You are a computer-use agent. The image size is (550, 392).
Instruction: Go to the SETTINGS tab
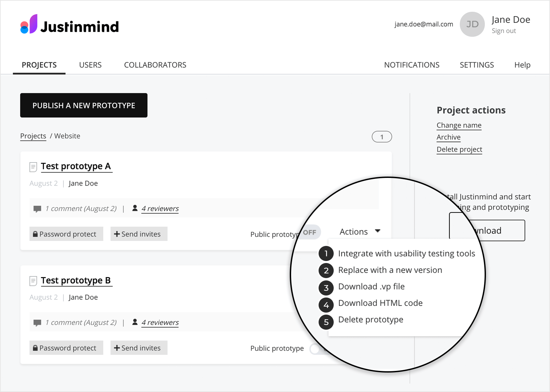[477, 65]
